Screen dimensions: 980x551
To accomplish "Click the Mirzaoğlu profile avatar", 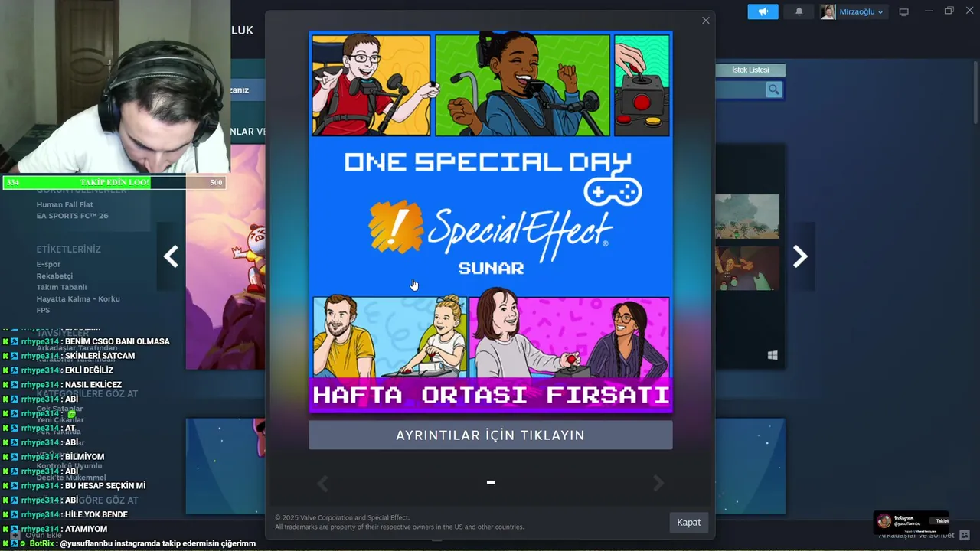I will pyautogui.click(x=828, y=11).
